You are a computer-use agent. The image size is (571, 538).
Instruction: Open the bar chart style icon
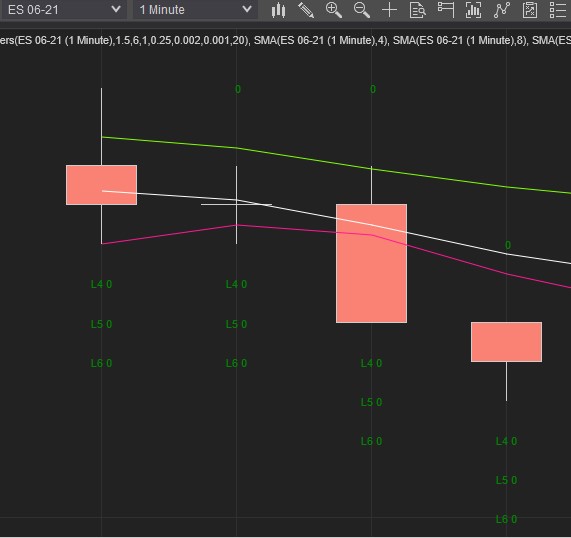pyautogui.click(x=279, y=10)
